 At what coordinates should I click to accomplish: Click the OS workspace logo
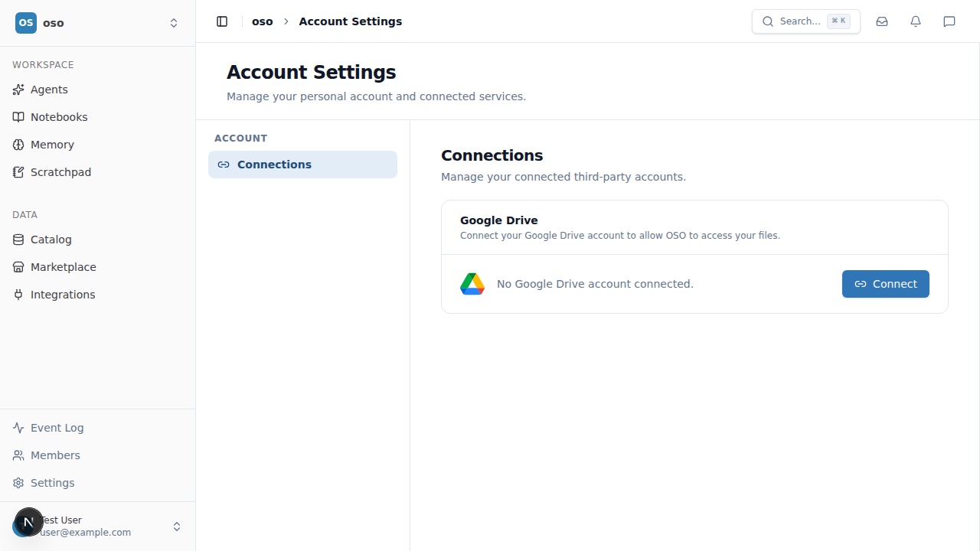click(x=26, y=23)
